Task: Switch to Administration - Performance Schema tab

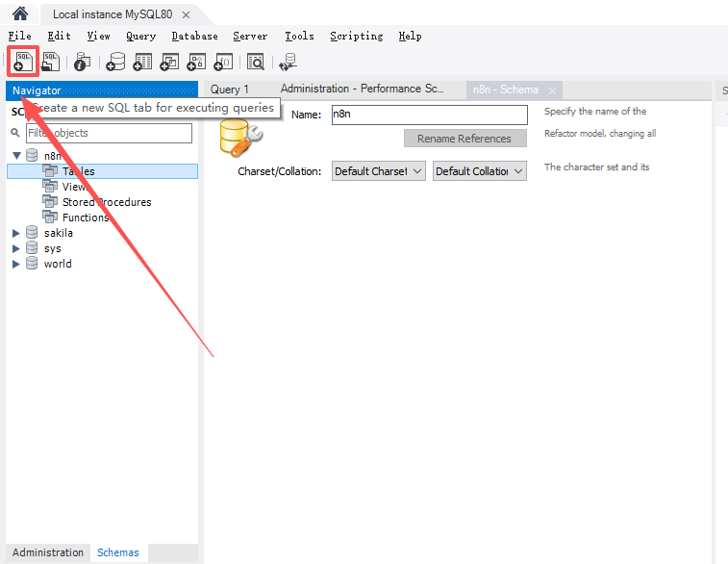Action: pyautogui.click(x=363, y=89)
